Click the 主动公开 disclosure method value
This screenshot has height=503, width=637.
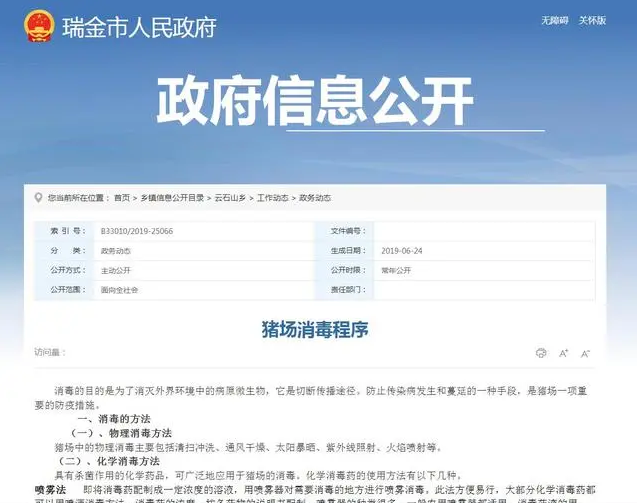click(x=116, y=271)
